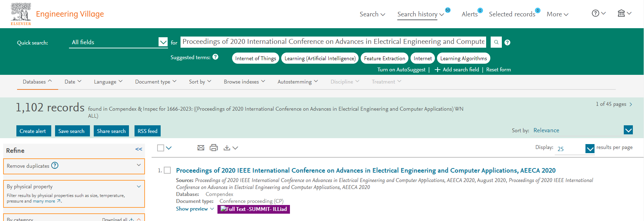This screenshot has width=644, height=221.
Task: Collapse the By category section
Action: pos(139,219)
